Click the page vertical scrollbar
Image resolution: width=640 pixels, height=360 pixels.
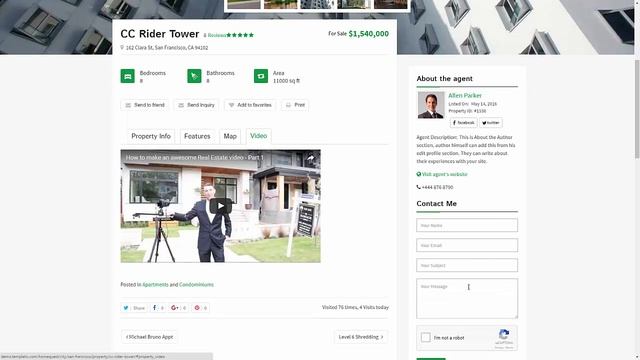637,109
